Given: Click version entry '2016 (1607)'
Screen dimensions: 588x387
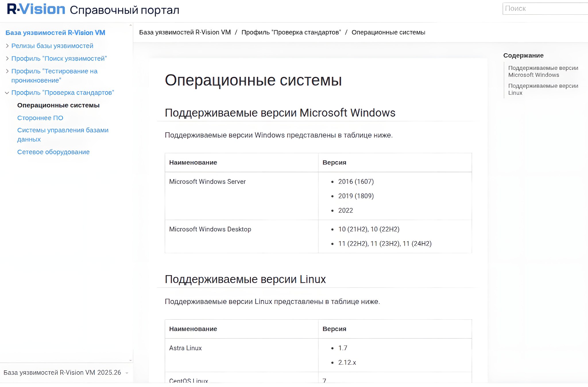Looking at the screenshot, I should coord(356,182).
